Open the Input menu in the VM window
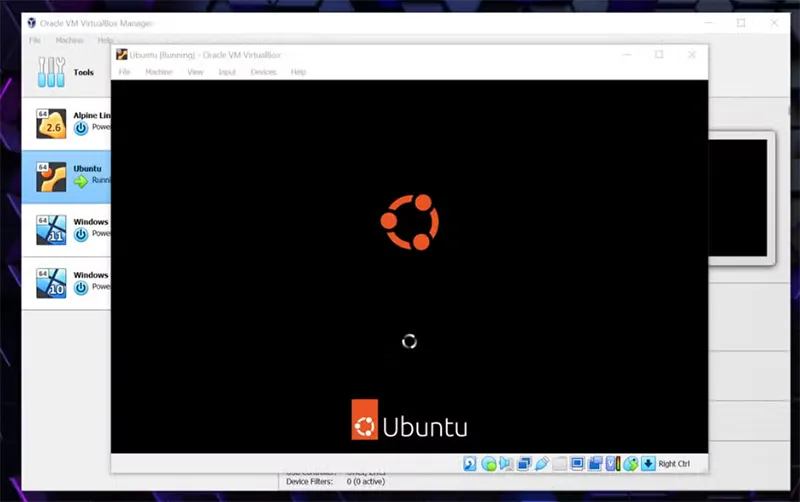This screenshot has height=502, width=800. pyautogui.click(x=227, y=72)
